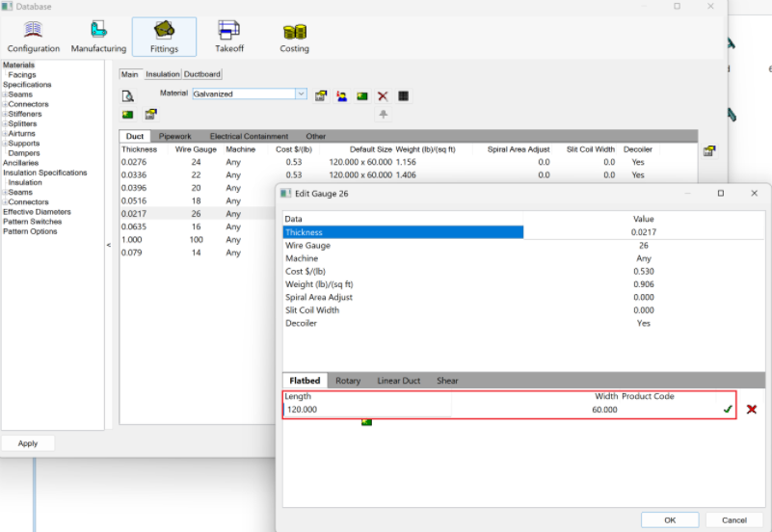Switch to the Shear tab
Viewport: 772px width, 532px height.
point(447,381)
